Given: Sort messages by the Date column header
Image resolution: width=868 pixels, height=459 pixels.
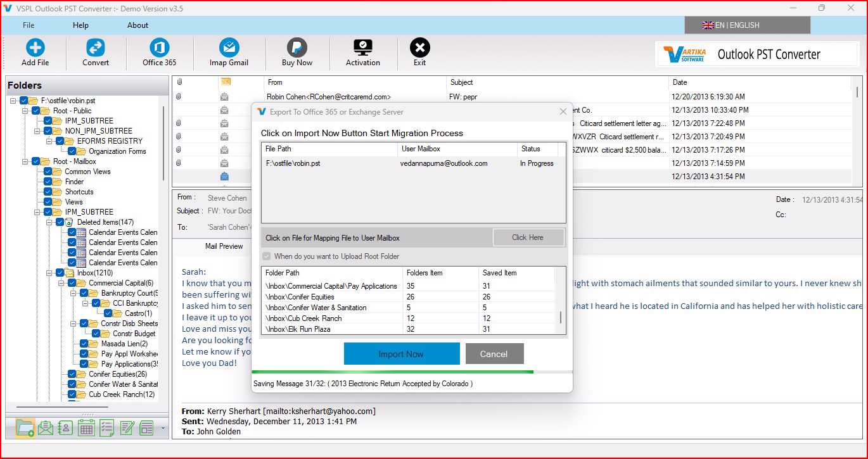Looking at the screenshot, I should click(680, 82).
